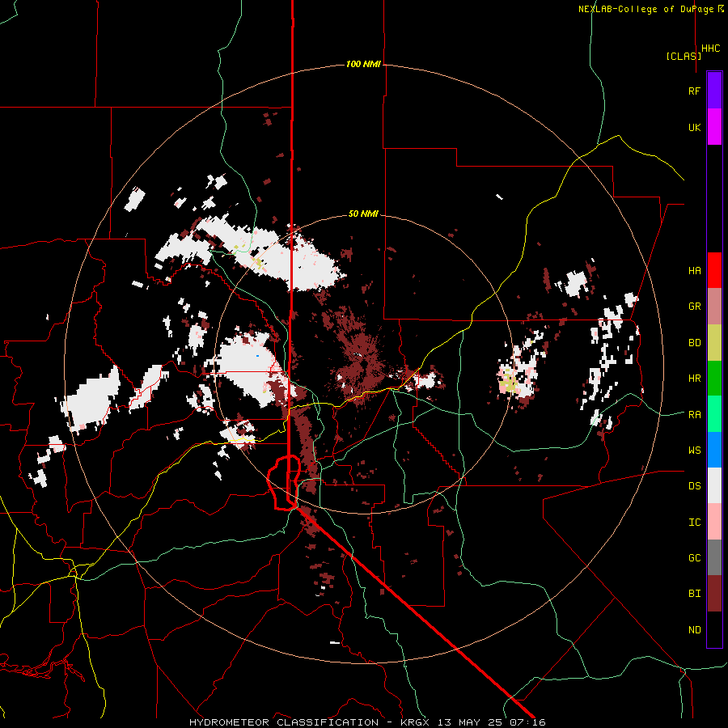Image resolution: width=728 pixels, height=728 pixels.
Task: Click the 'WS' legend label
Action: (694, 450)
